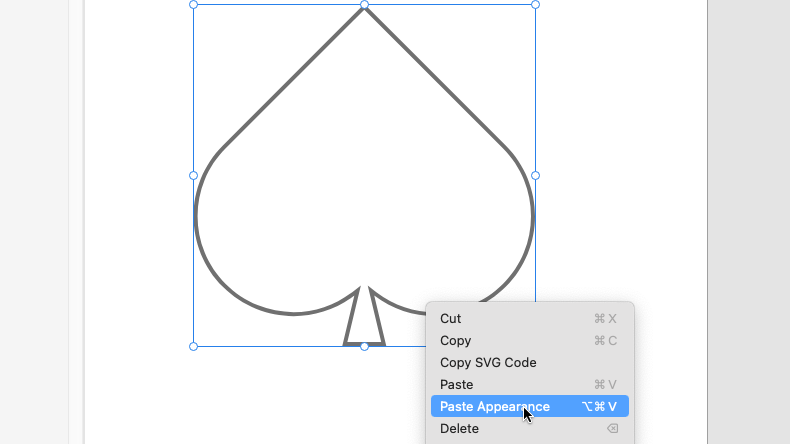The height and width of the screenshot is (444, 790).
Task: Click the middle-left selection handle
Action: (x=194, y=175)
